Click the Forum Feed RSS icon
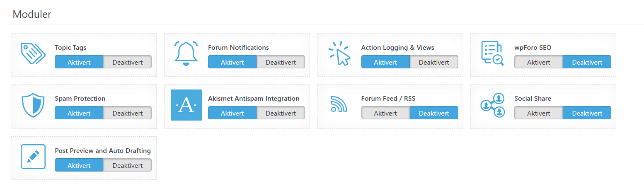The height and width of the screenshot is (191, 644). pos(339,104)
